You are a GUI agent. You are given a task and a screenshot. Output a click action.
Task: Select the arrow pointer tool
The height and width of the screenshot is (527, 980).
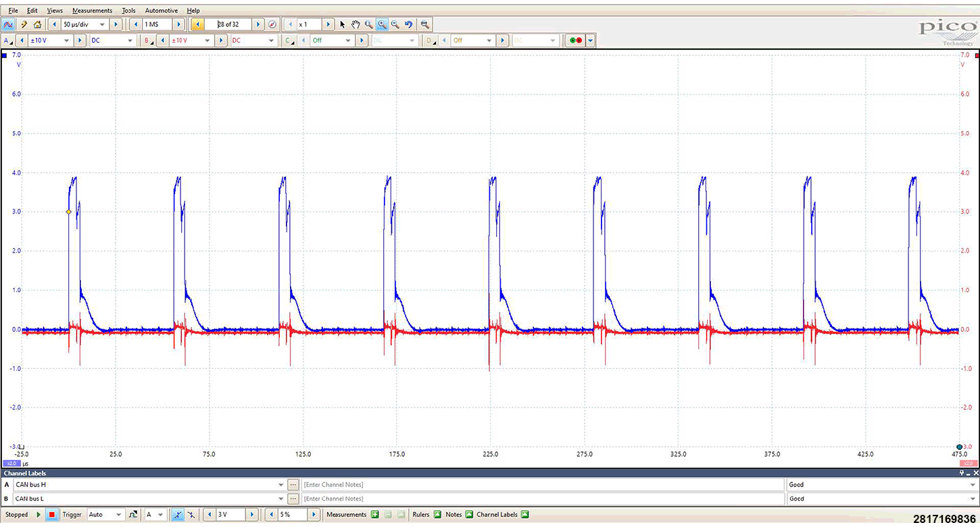pyautogui.click(x=343, y=24)
